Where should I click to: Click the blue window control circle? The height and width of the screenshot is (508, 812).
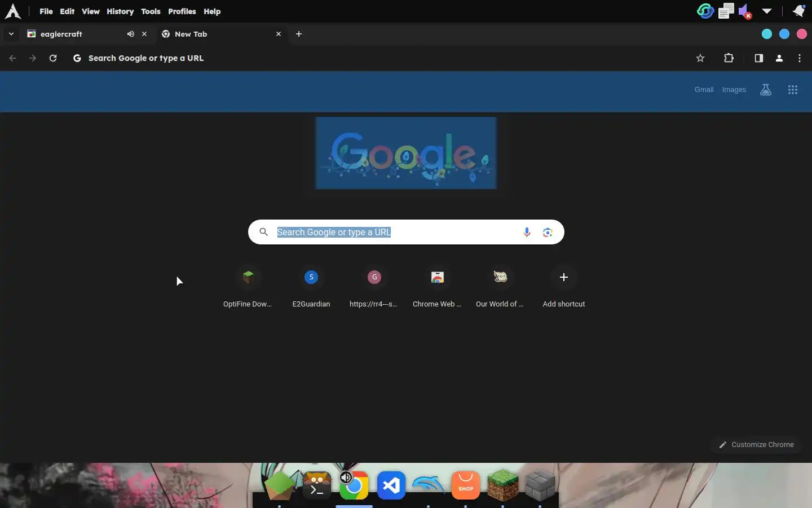pos(784,34)
